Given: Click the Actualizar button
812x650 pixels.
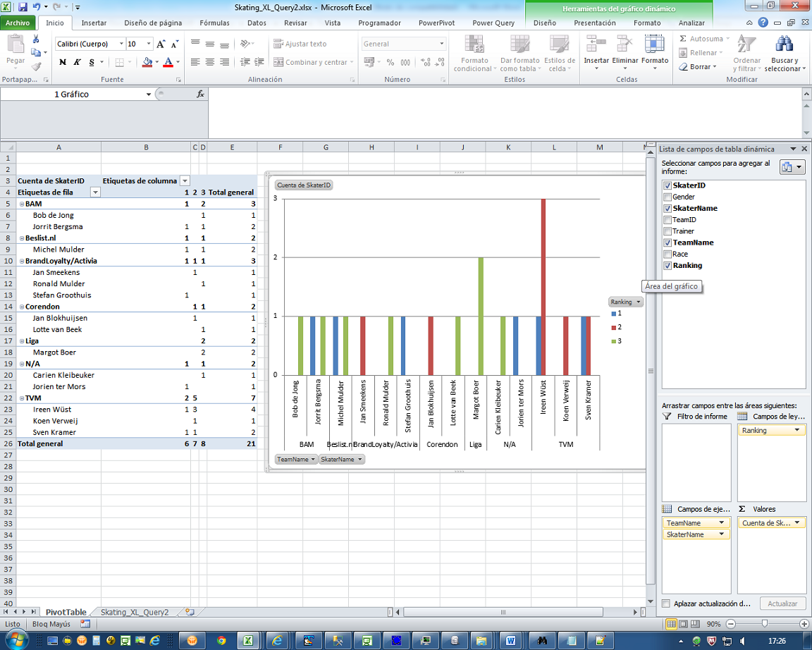Looking at the screenshot, I should (782, 603).
